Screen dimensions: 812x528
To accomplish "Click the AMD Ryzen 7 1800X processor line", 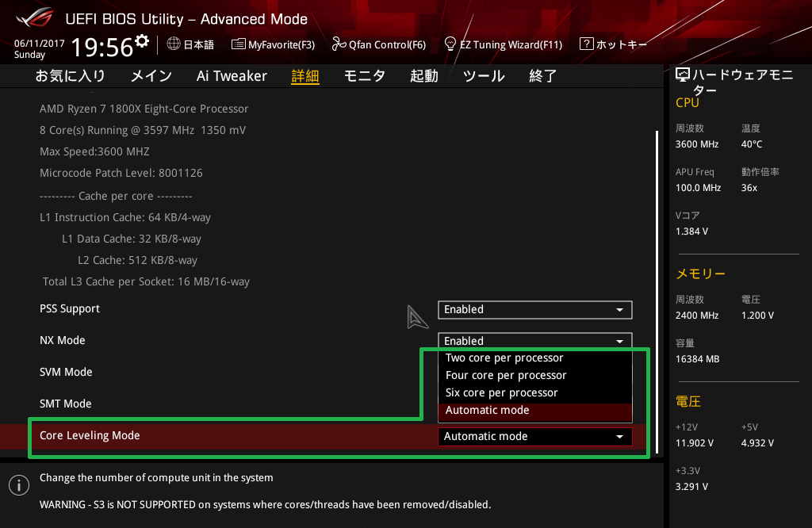I will click(x=144, y=109).
